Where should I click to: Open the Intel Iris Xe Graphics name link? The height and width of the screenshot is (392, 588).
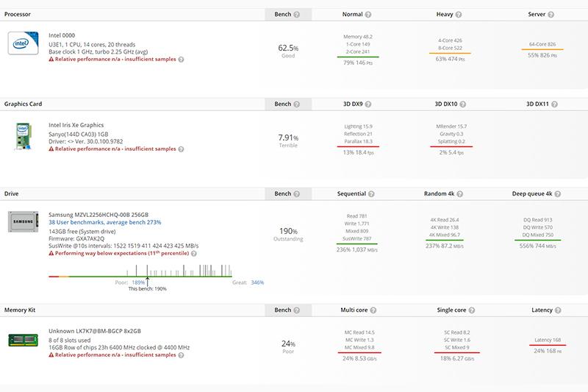click(x=76, y=125)
